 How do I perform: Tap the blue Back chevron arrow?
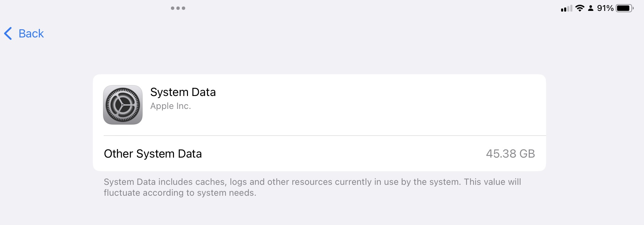click(8, 33)
